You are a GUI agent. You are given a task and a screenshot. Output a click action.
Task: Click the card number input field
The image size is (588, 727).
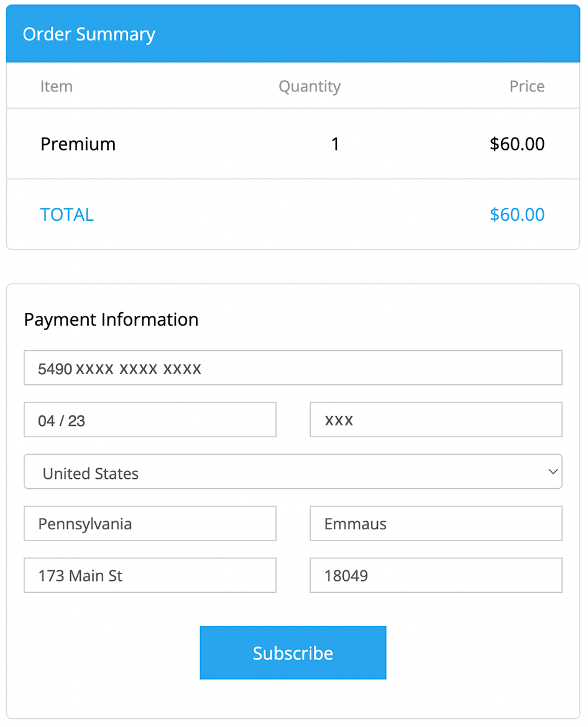pos(293,368)
